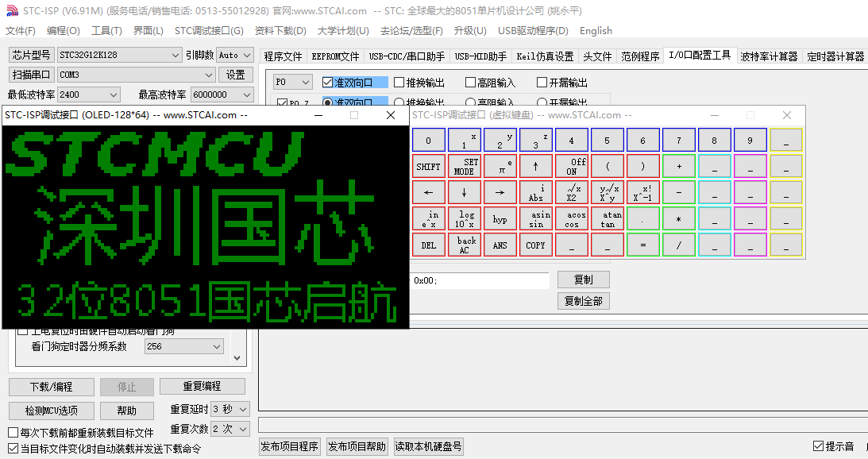868x459 pixels.
Task: Click the equals virtual key
Action: (642, 245)
